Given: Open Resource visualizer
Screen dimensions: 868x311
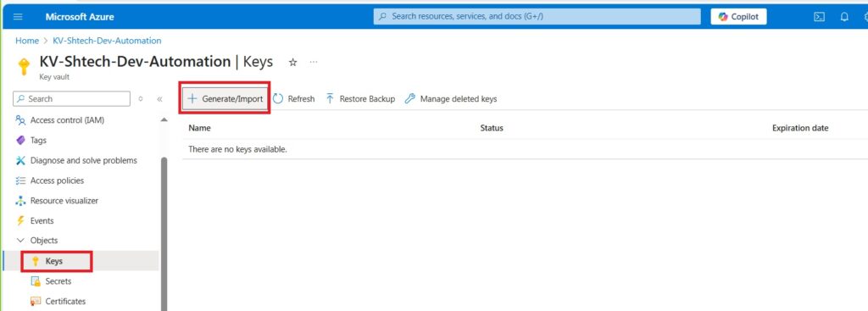Looking at the screenshot, I should [x=64, y=200].
